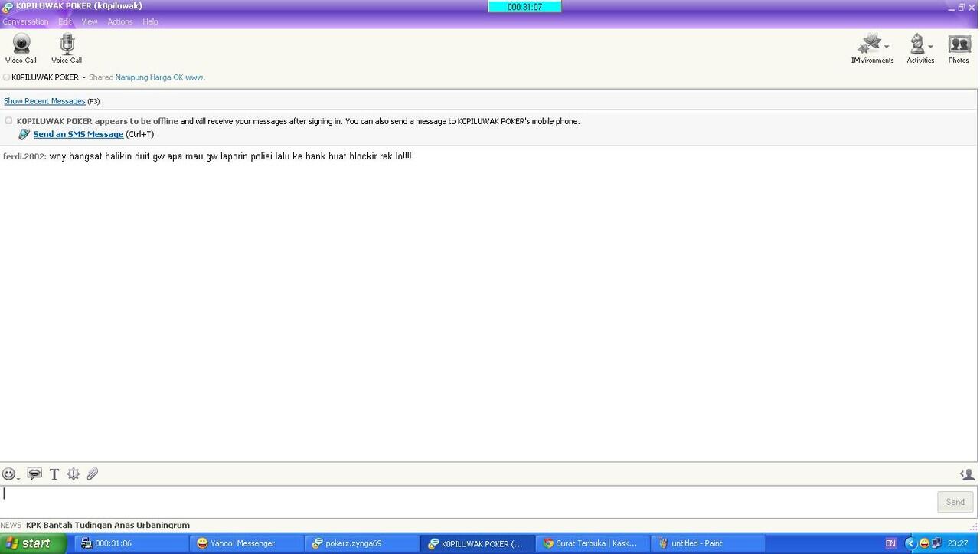Click the system clock showing 23:27
The image size is (980, 554).
pyautogui.click(x=958, y=543)
